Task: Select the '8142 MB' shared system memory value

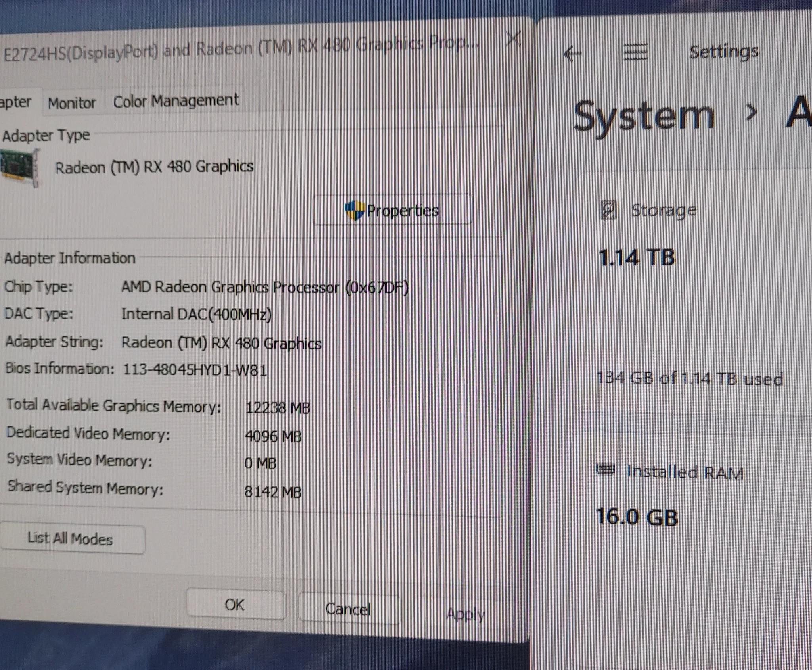Action: point(273,492)
